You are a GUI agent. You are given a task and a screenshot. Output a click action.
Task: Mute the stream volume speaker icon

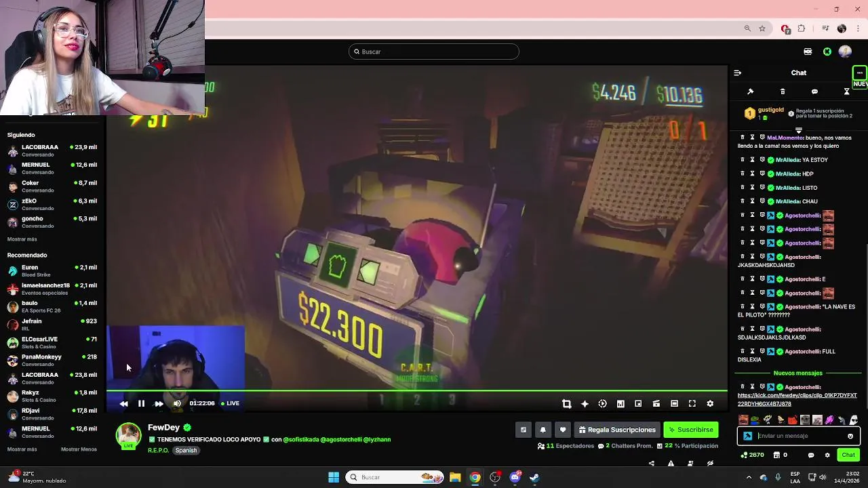point(177,403)
